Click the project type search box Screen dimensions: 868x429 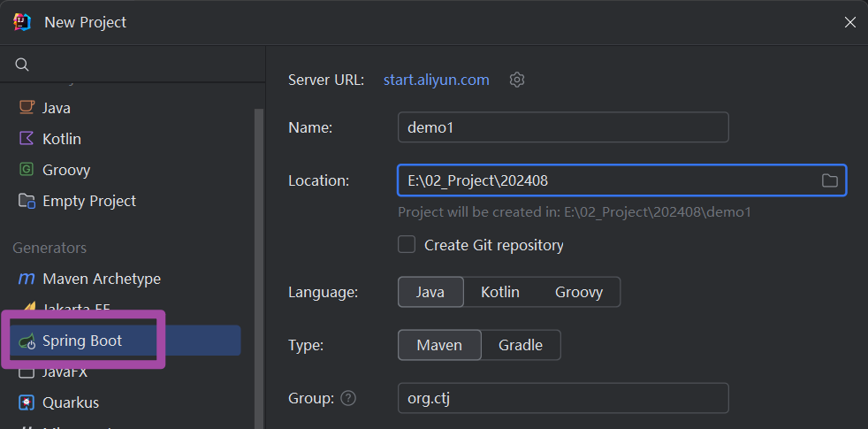tap(133, 65)
